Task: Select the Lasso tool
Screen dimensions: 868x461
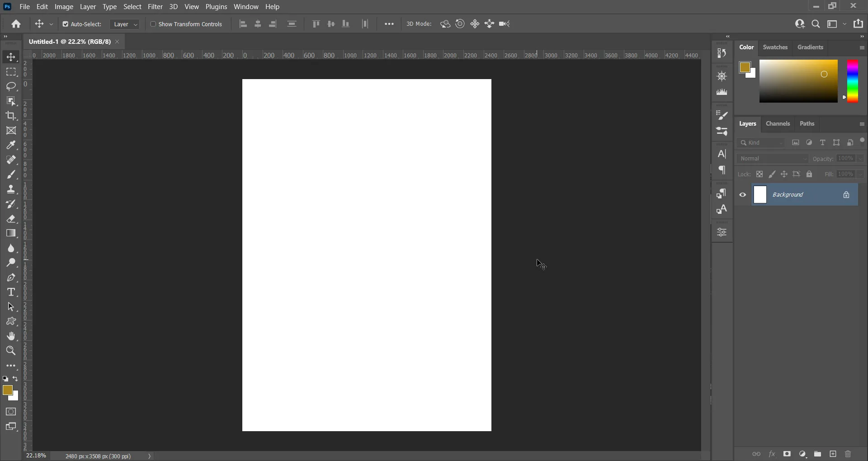Action: click(x=11, y=86)
